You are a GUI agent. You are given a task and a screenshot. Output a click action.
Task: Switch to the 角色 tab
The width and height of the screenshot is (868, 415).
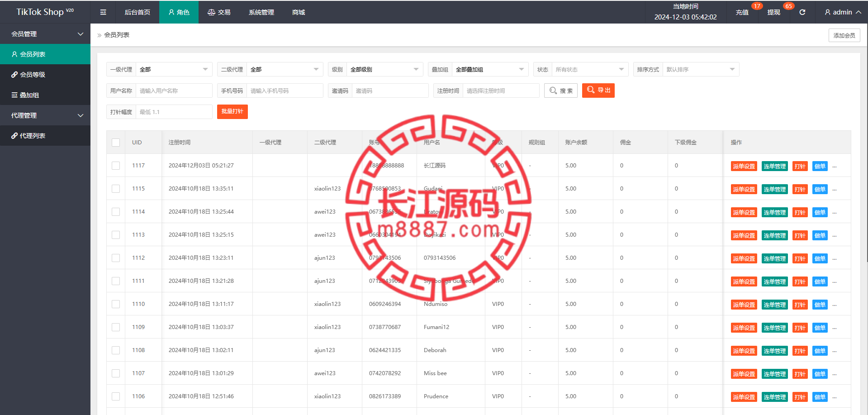(x=179, y=12)
